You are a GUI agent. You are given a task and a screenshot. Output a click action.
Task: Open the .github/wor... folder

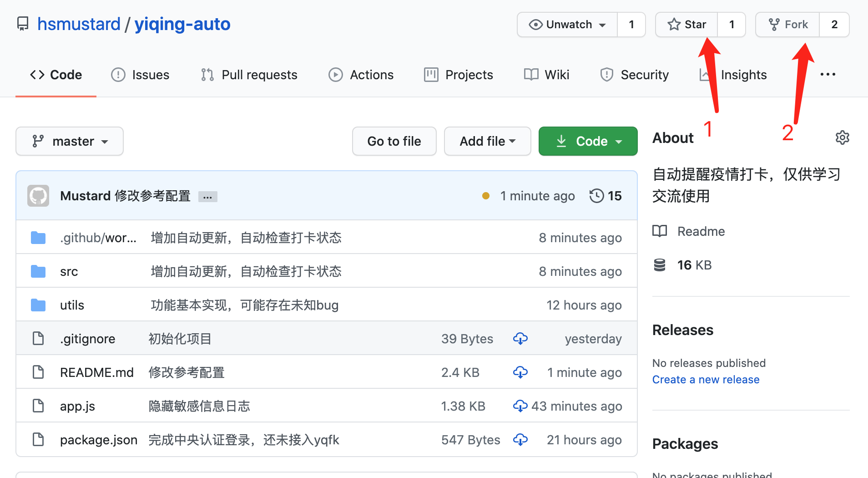click(98, 238)
